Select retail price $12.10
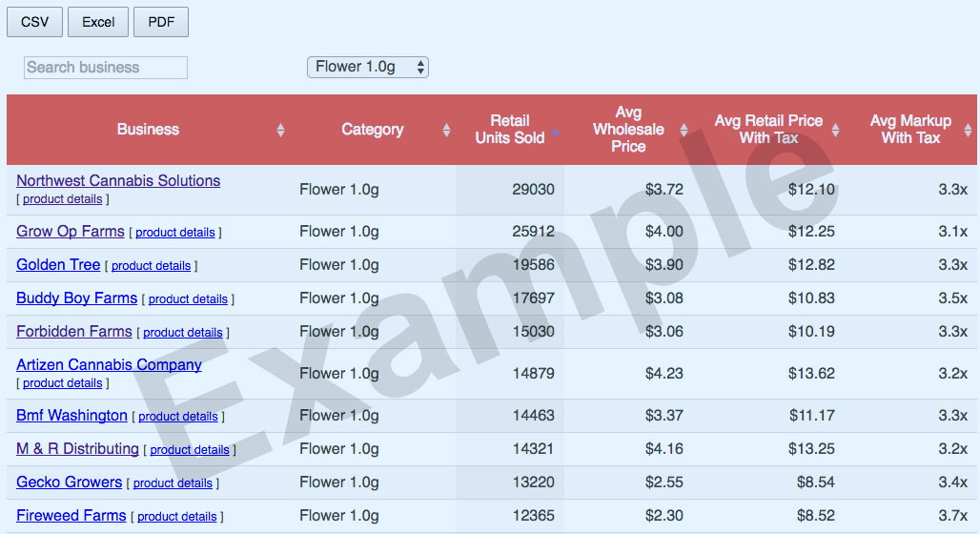980x534 pixels. pyautogui.click(x=811, y=190)
